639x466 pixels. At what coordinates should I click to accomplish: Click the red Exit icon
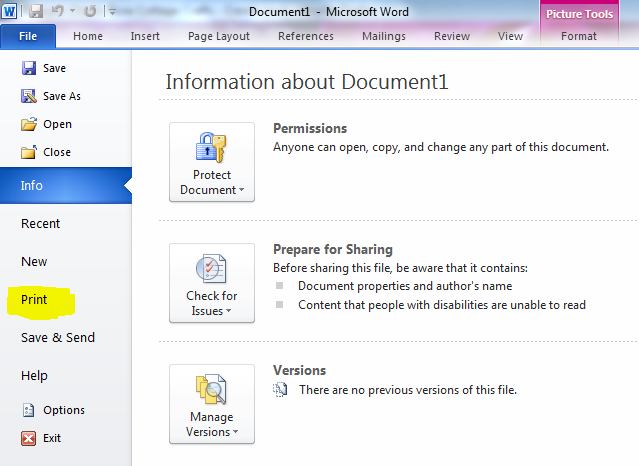[29, 438]
